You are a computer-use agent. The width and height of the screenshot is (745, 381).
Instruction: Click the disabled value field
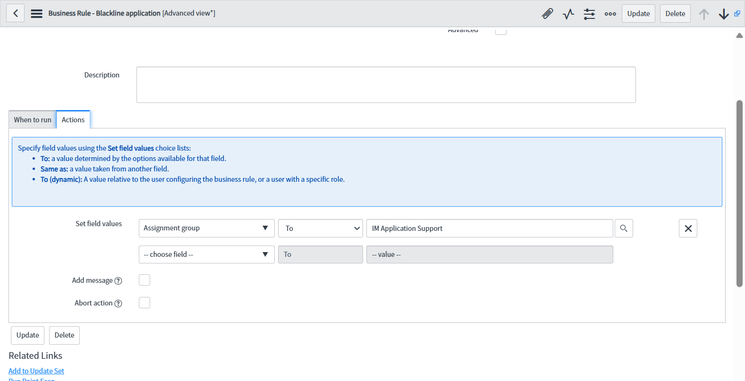point(489,254)
